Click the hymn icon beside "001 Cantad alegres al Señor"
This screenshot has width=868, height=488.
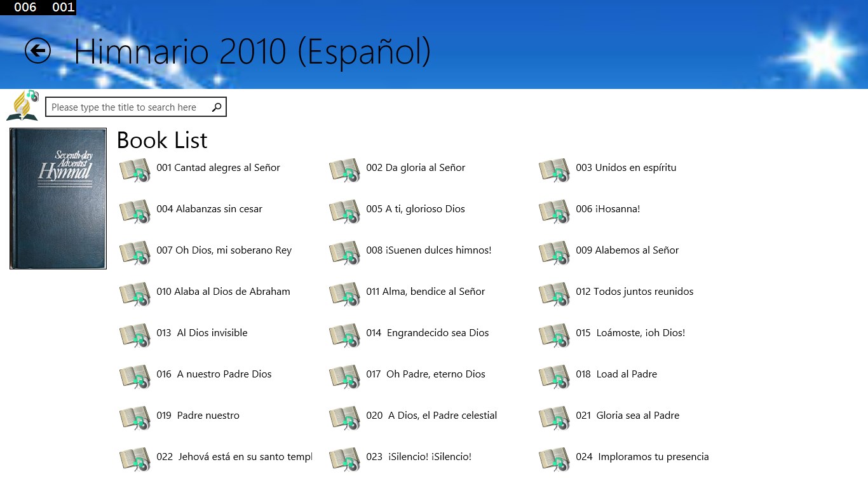(135, 170)
